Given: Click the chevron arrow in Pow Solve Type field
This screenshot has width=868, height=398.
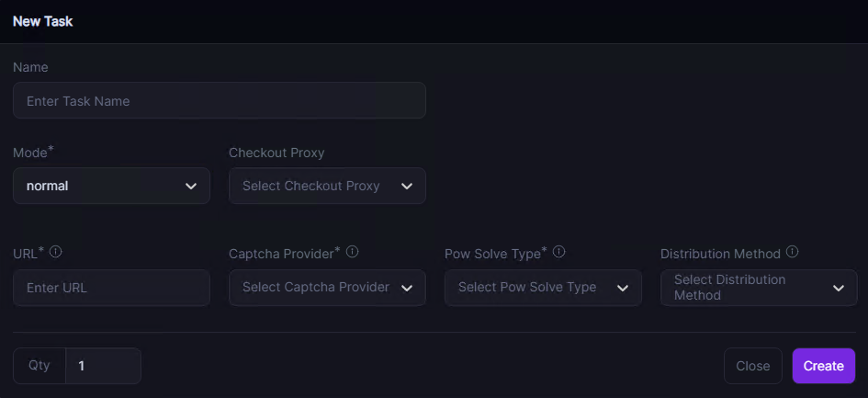Looking at the screenshot, I should (623, 288).
